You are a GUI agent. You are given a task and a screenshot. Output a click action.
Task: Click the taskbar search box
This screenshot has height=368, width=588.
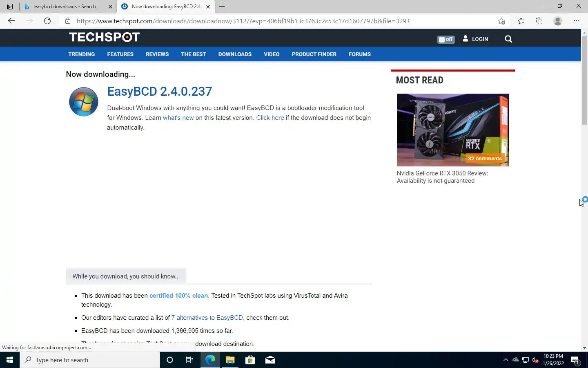pos(90,360)
